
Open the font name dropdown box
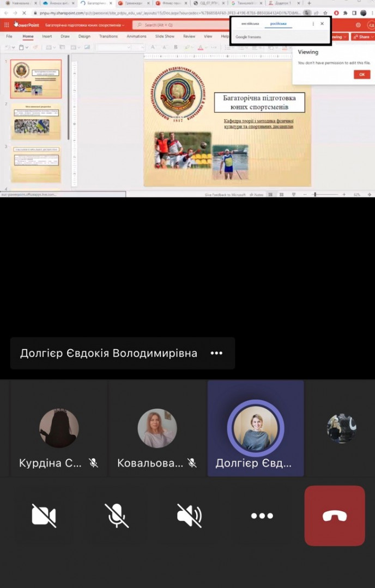(113, 47)
